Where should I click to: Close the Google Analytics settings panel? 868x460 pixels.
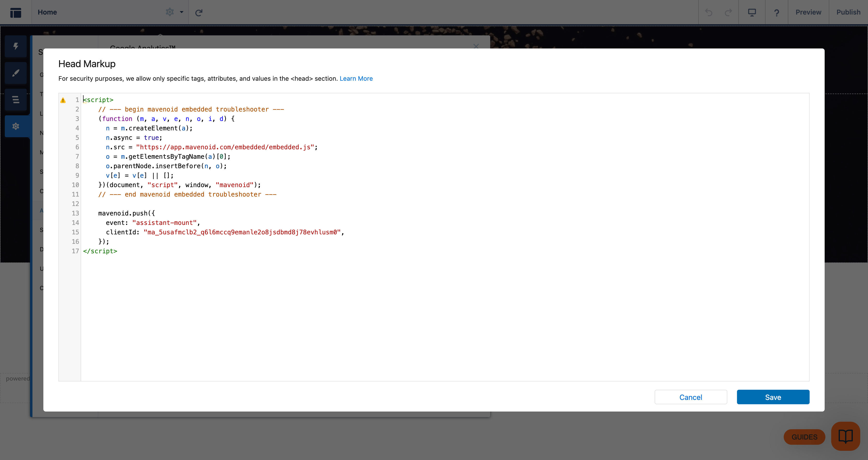tap(476, 46)
